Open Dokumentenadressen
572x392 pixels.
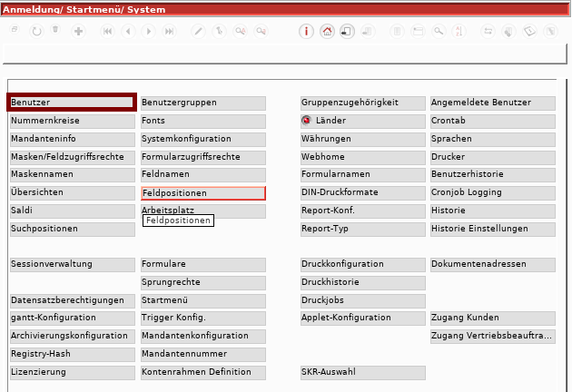[x=493, y=265]
